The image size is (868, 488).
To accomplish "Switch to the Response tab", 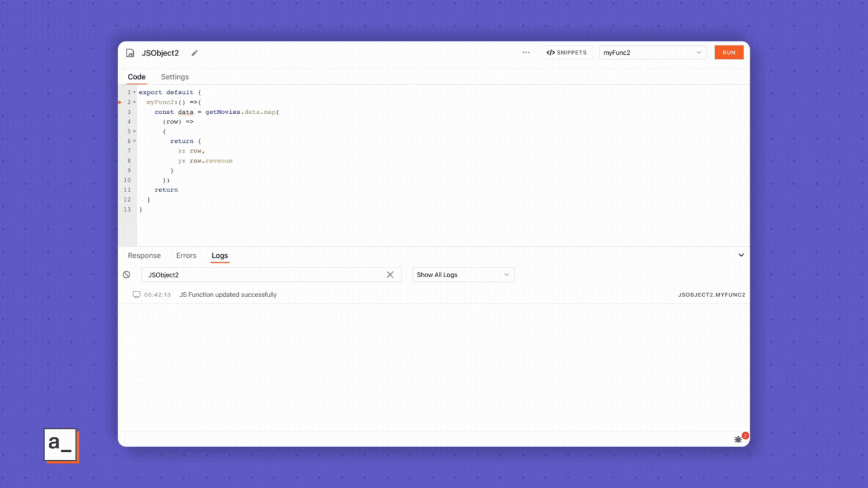I will 144,255.
